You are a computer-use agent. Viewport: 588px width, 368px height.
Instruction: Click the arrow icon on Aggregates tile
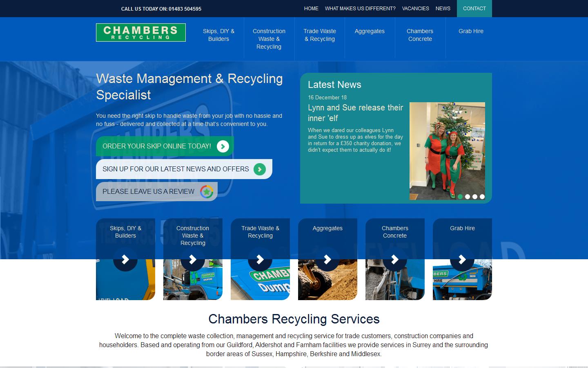[327, 259]
